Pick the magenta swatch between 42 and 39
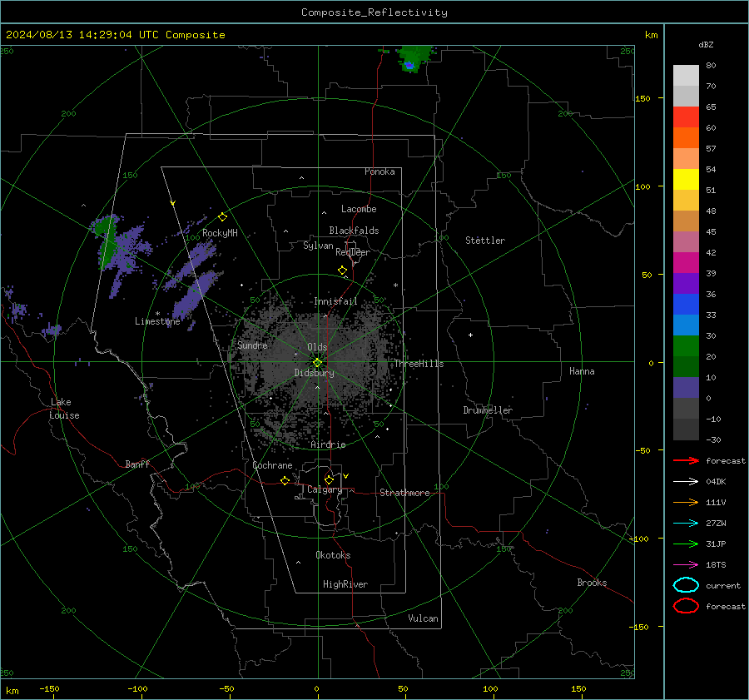 686,263
